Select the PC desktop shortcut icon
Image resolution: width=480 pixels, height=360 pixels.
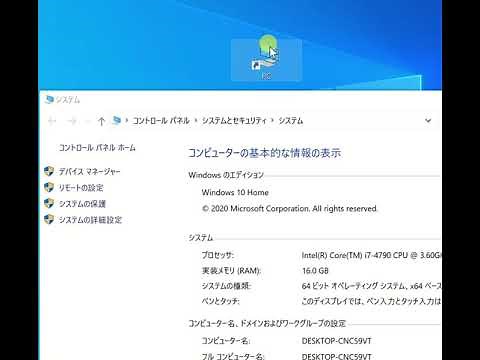click(x=266, y=60)
